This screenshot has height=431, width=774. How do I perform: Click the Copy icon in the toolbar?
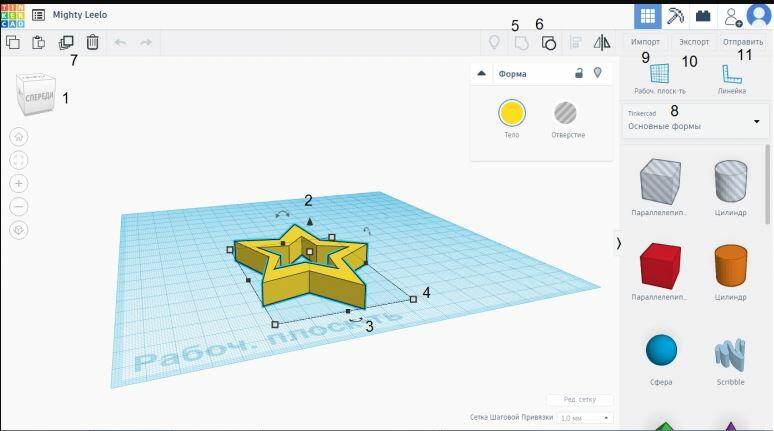point(13,42)
